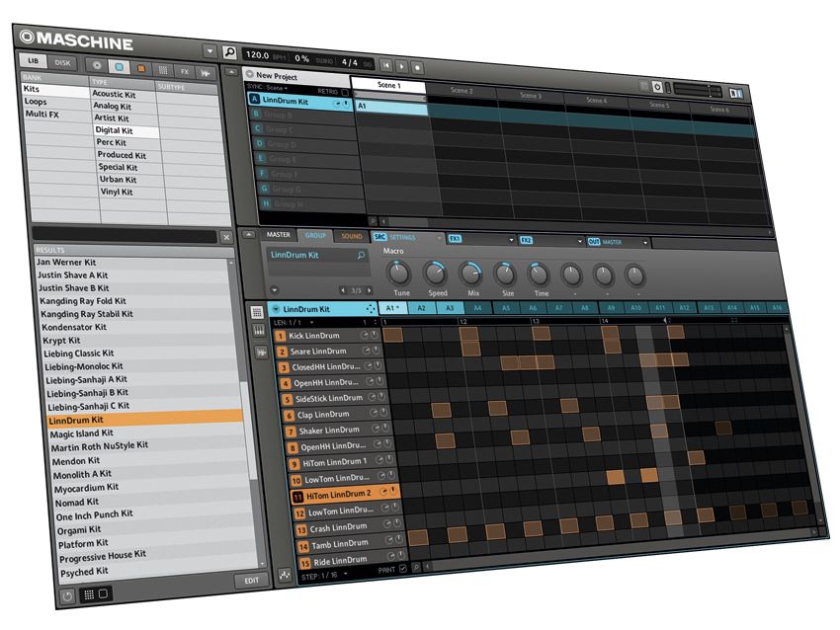Select the Monolith A Kit result
Viewport: 840px width, 630px height.
(x=82, y=474)
